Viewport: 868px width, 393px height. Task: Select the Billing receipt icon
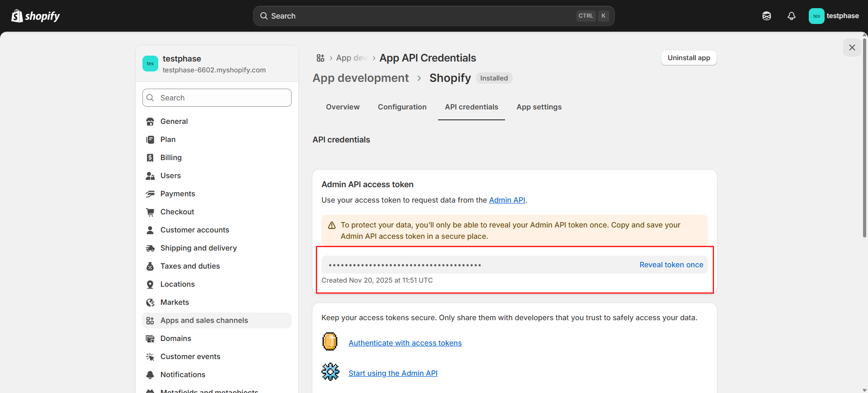(150, 157)
